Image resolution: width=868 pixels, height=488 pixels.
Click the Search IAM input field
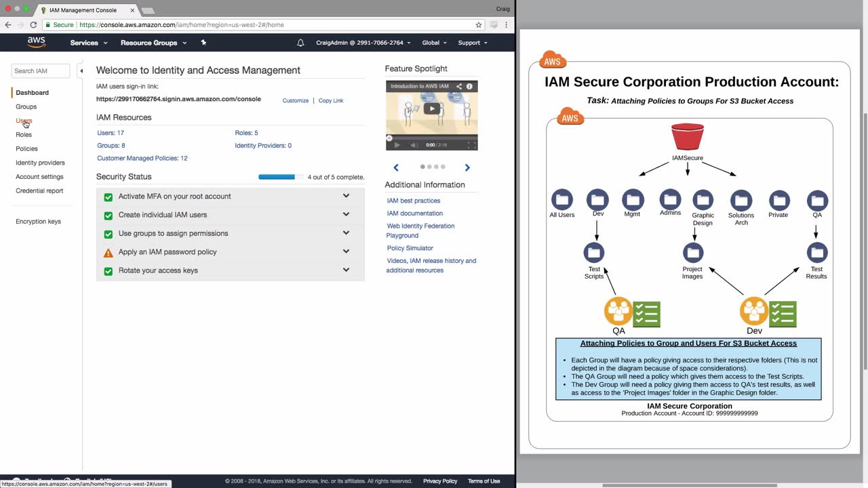click(41, 70)
